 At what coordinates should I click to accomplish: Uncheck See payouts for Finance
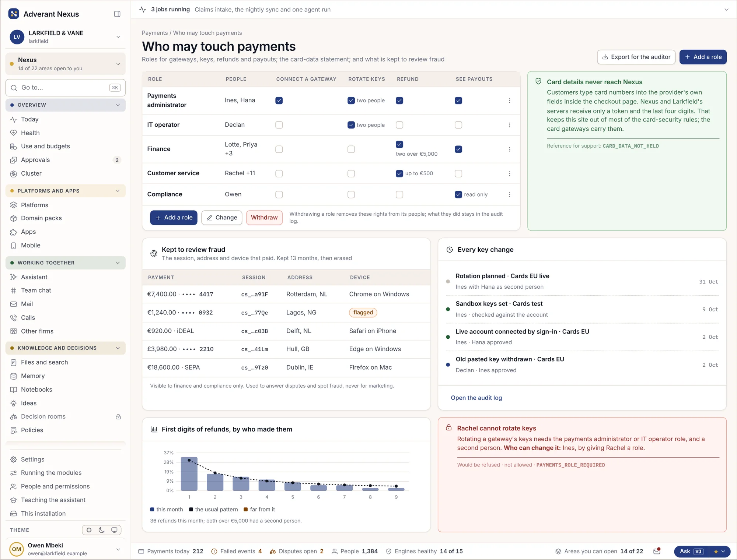pos(458,149)
